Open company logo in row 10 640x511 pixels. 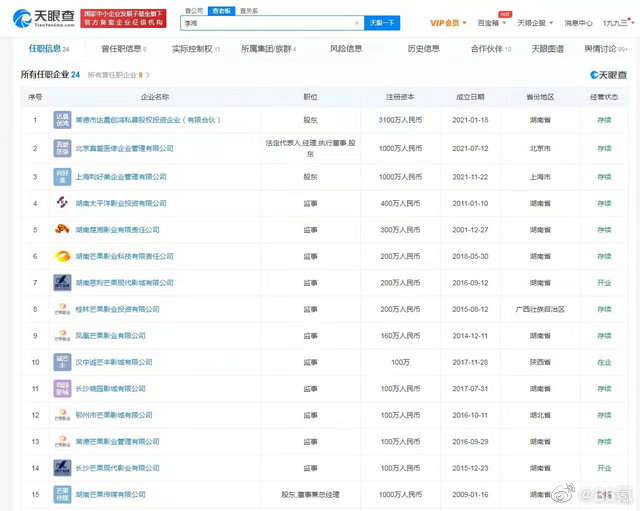(x=62, y=362)
